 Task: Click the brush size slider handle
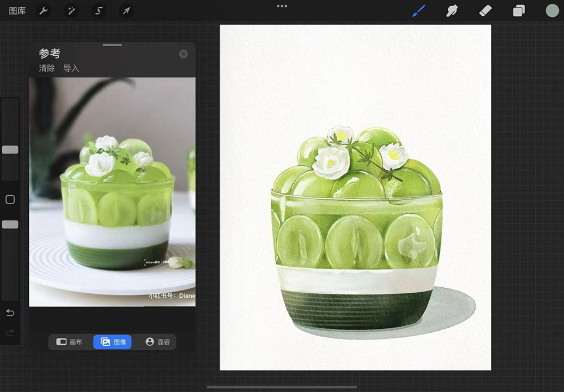tap(10, 150)
